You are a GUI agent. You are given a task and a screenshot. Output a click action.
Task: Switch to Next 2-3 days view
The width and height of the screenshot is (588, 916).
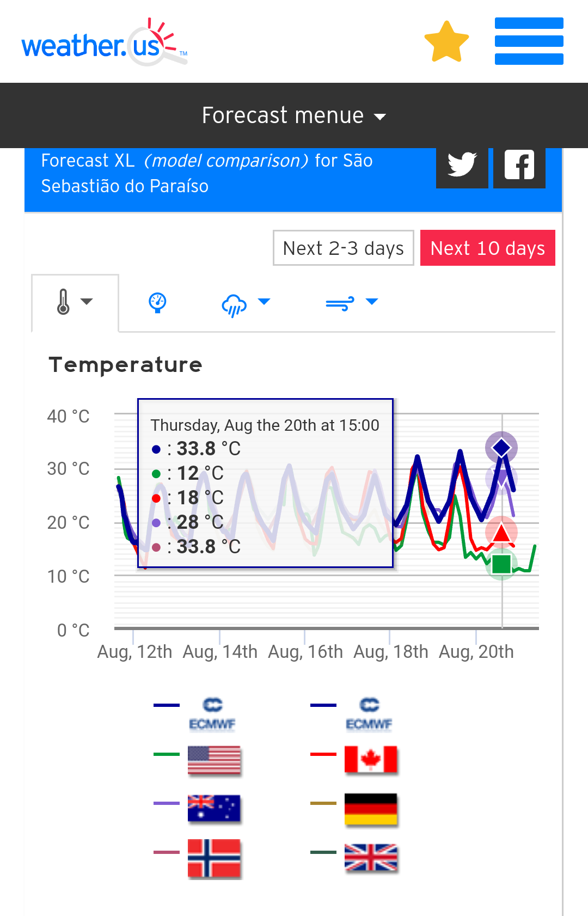344,248
